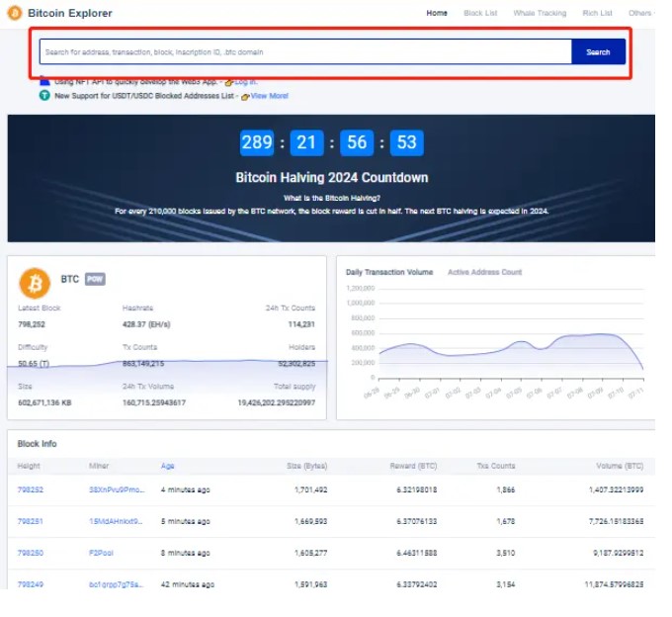This screenshot has height=617, width=672.
Task: Click the 24h Tx Counts value 114,231
Action: click(x=301, y=324)
